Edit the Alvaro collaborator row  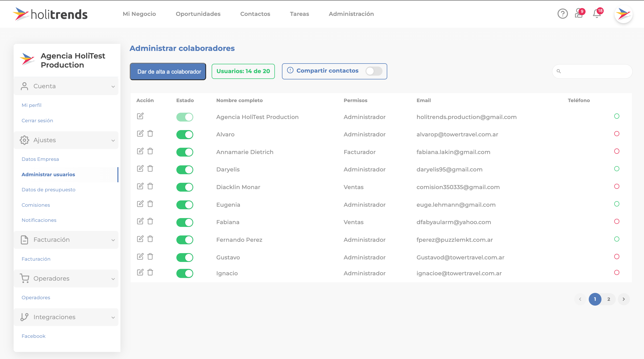point(140,134)
